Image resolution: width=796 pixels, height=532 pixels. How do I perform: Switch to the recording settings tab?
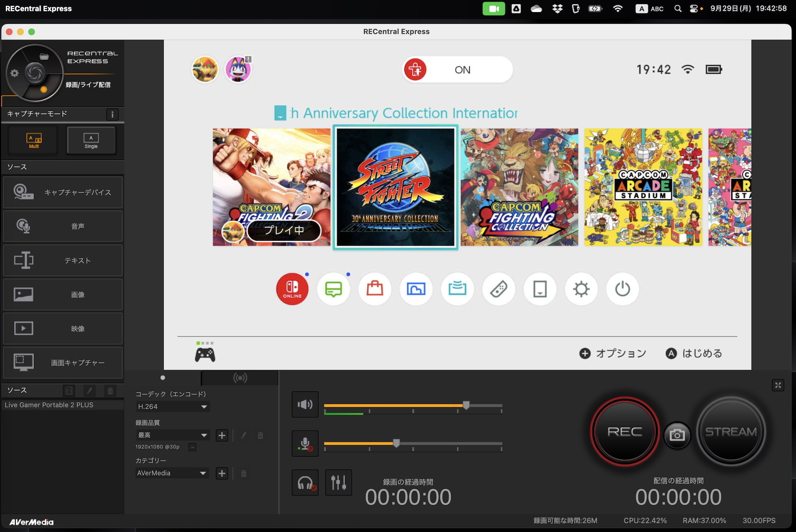[163, 378]
